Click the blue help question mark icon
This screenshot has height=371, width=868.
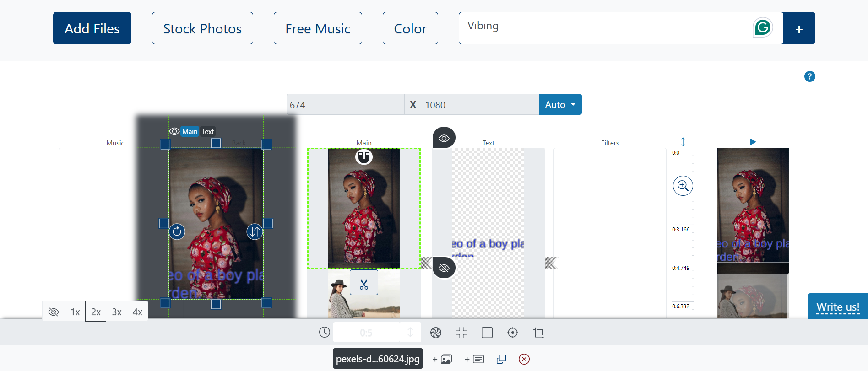[809, 76]
